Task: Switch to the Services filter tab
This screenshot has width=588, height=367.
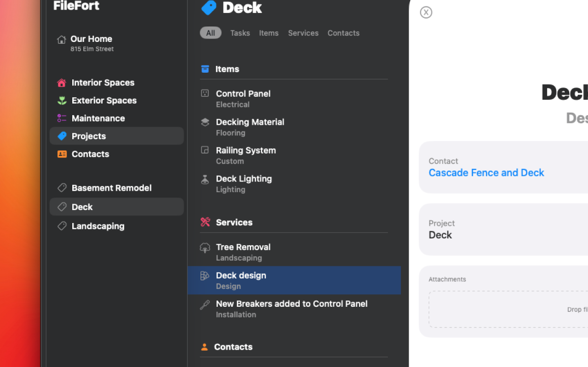Action: (x=303, y=33)
